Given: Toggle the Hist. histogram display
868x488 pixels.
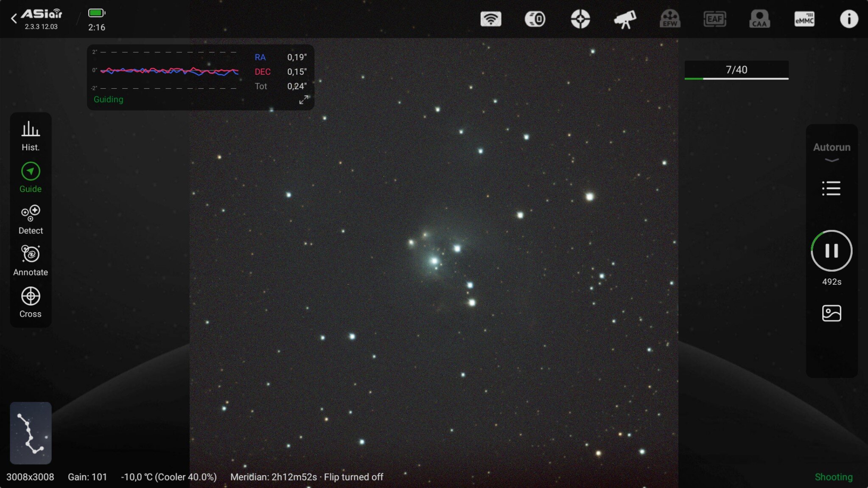Looking at the screenshot, I should click(31, 136).
